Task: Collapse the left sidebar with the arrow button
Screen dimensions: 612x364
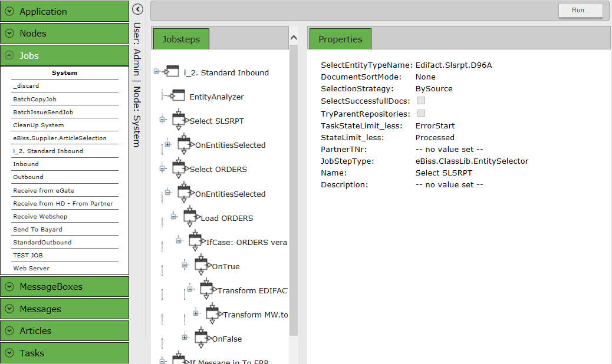Action: tap(137, 9)
